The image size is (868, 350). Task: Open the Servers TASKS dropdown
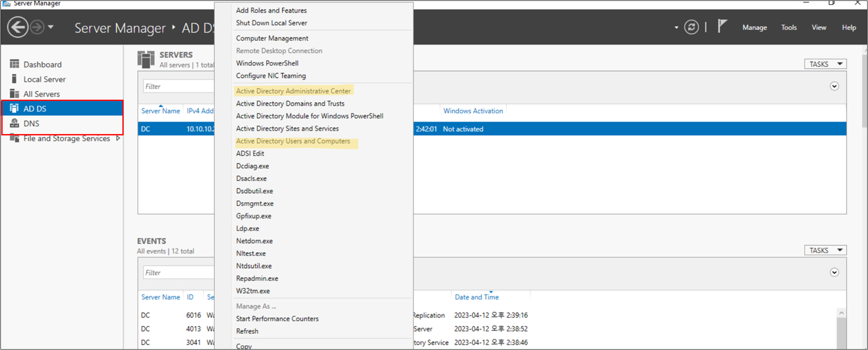(825, 64)
